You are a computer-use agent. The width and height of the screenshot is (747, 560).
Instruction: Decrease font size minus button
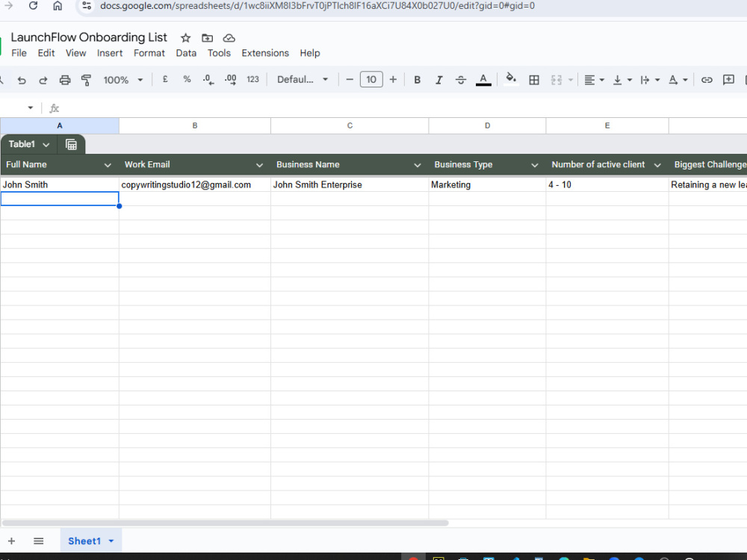pos(349,80)
